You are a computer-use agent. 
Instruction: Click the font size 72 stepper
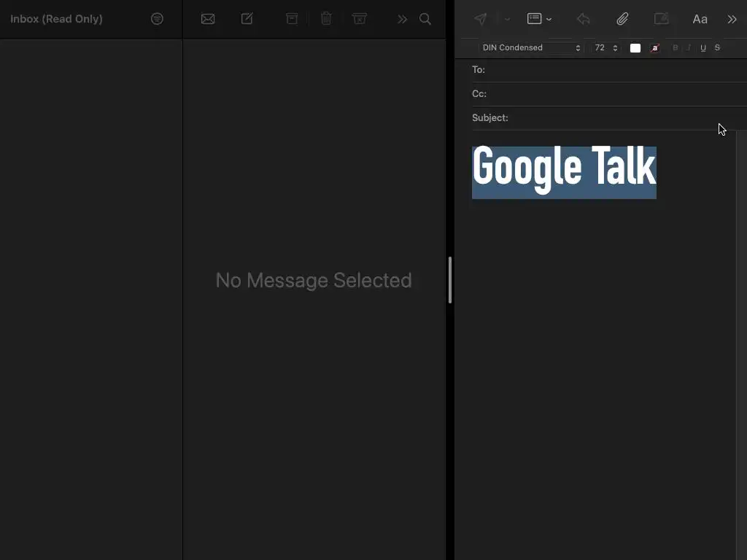point(615,47)
